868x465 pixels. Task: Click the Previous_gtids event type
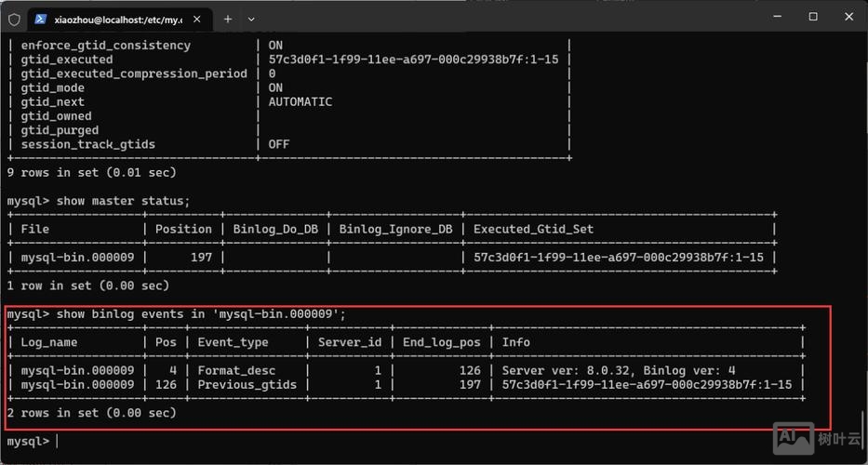pos(247,385)
